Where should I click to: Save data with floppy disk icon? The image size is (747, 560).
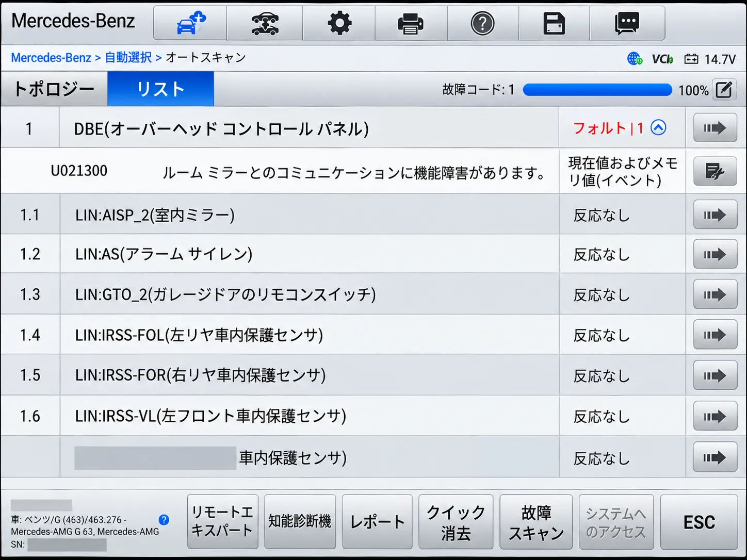(x=554, y=23)
